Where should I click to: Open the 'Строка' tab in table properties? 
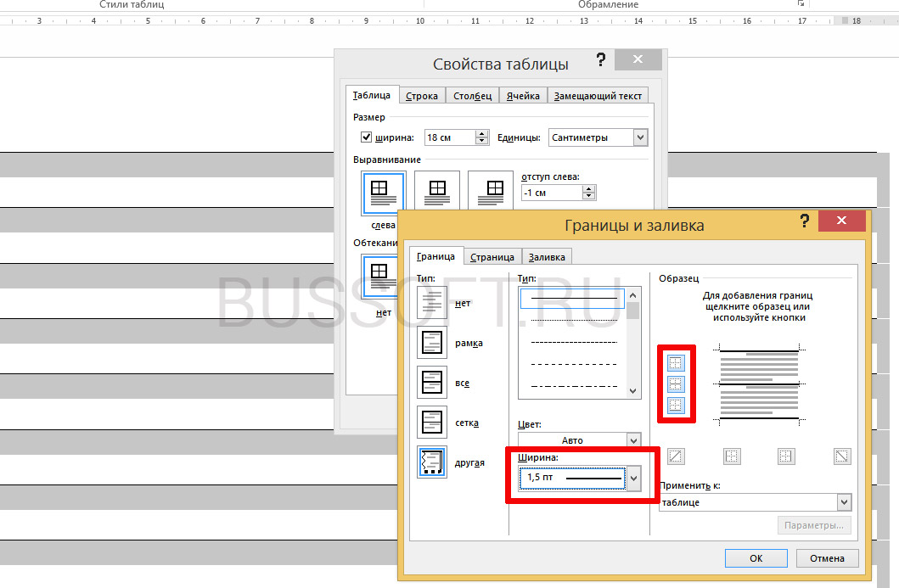tap(422, 96)
